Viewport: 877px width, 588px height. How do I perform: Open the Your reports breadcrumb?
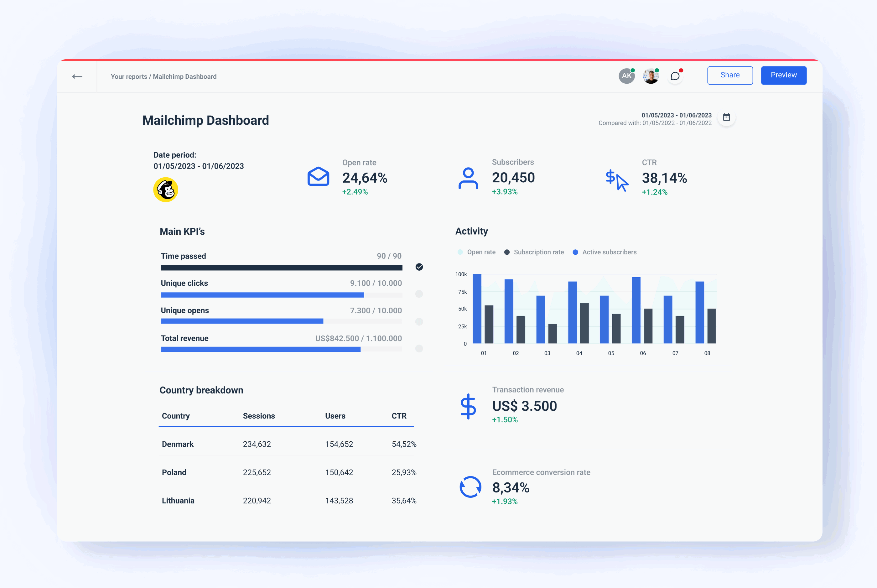pos(129,76)
